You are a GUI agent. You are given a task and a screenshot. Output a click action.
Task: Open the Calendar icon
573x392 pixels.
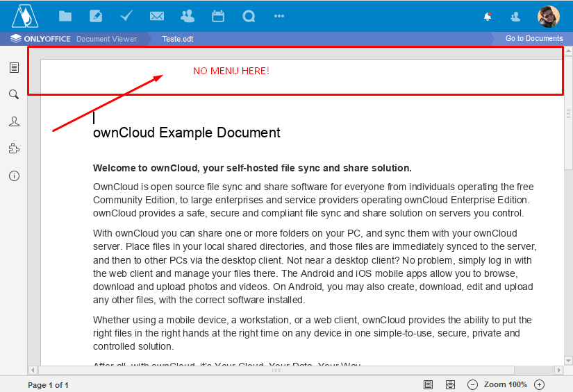218,16
